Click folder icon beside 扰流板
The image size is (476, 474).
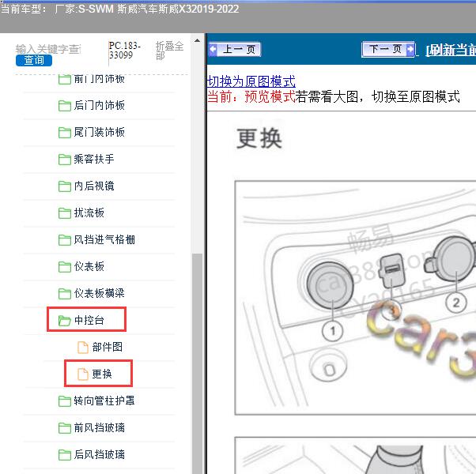64,213
